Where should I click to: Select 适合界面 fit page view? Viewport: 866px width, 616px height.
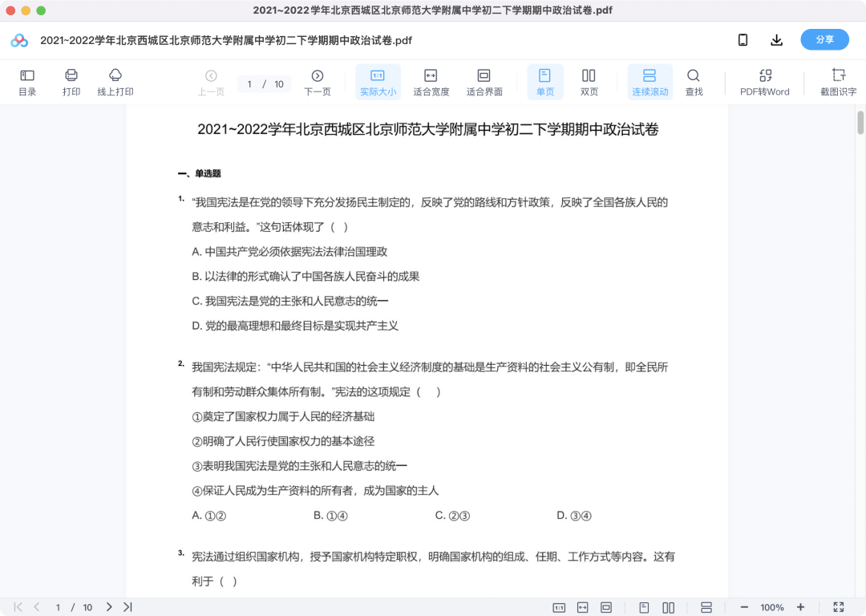484,83
